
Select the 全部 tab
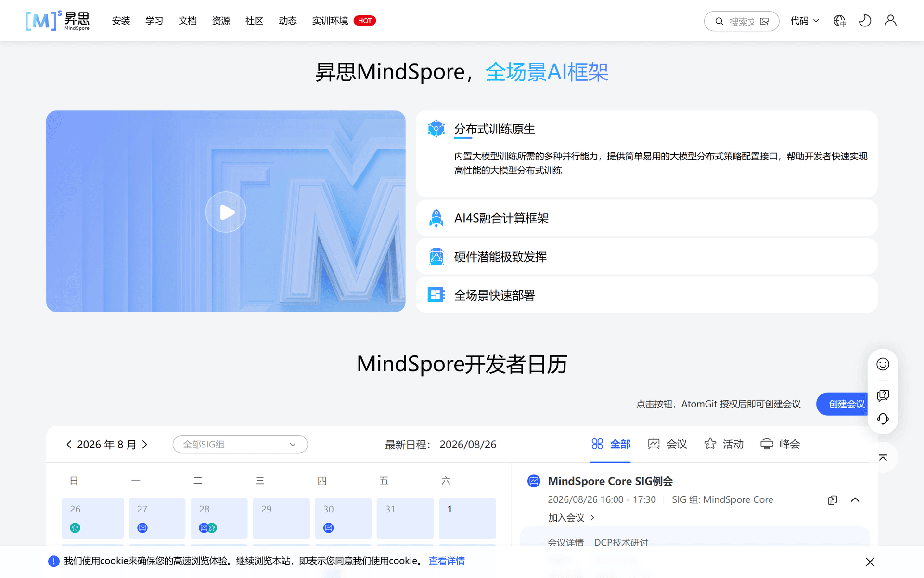click(x=611, y=444)
